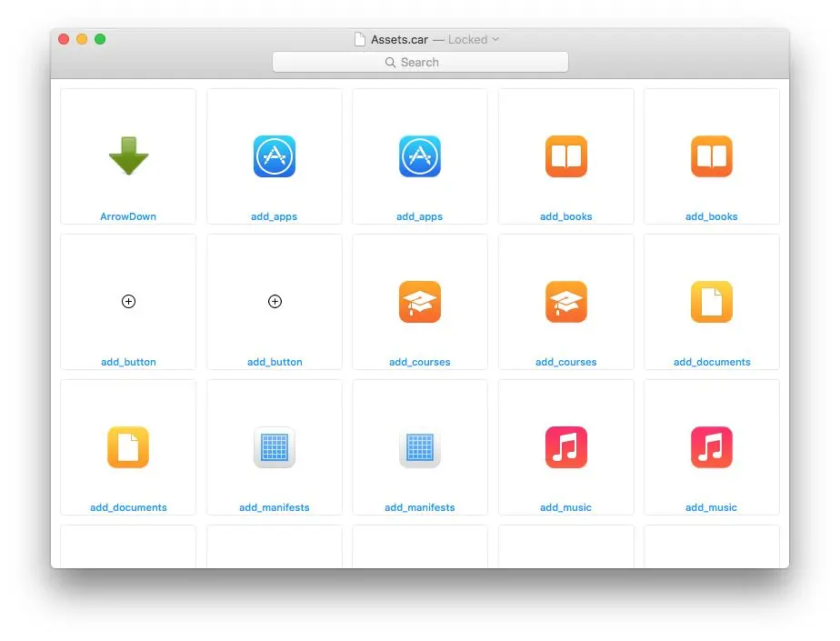This screenshot has height=641, width=840.
Task: Click the right add_books label
Action: [x=712, y=216]
